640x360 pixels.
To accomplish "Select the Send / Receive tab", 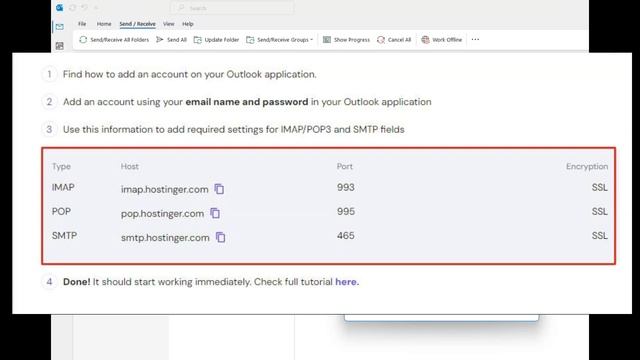I will click(137, 24).
